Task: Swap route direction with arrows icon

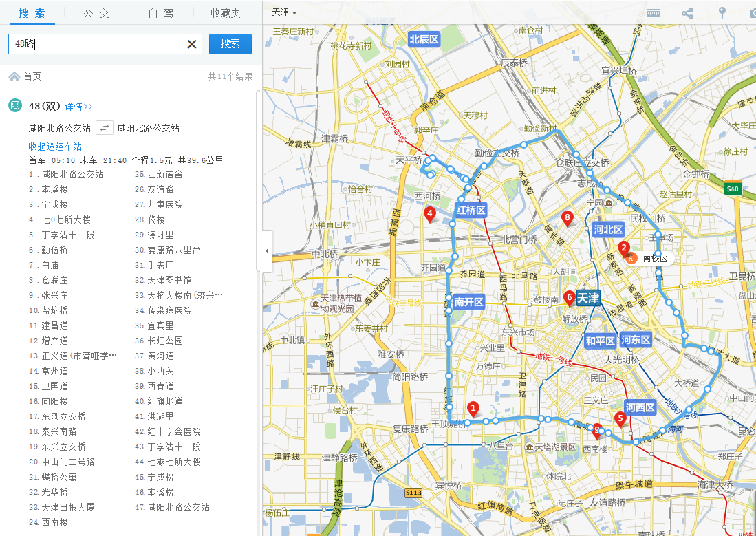Action: [104, 128]
